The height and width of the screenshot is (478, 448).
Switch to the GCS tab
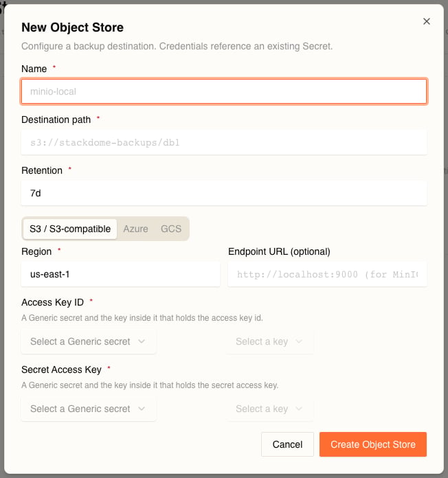point(171,229)
